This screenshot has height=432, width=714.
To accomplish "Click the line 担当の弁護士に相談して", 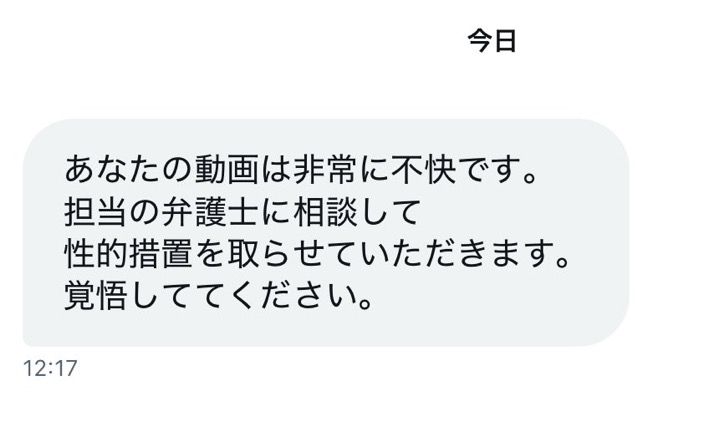I will (x=242, y=212).
